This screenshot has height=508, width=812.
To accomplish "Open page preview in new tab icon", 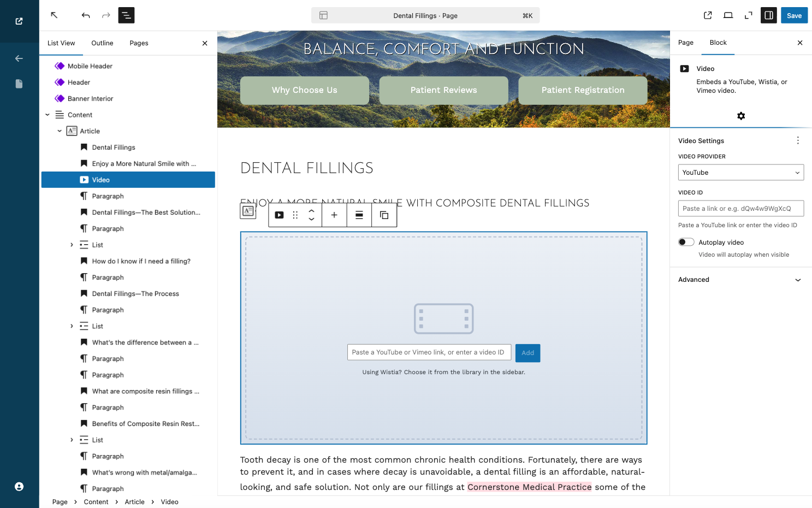I will [708, 15].
